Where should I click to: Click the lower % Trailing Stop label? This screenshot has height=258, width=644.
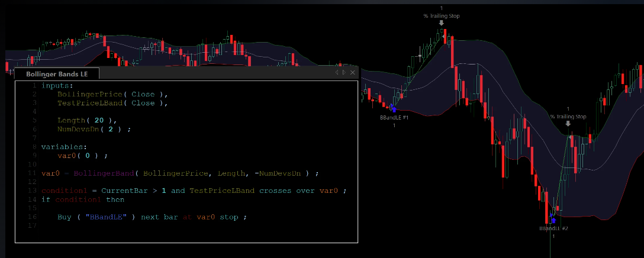click(568, 117)
